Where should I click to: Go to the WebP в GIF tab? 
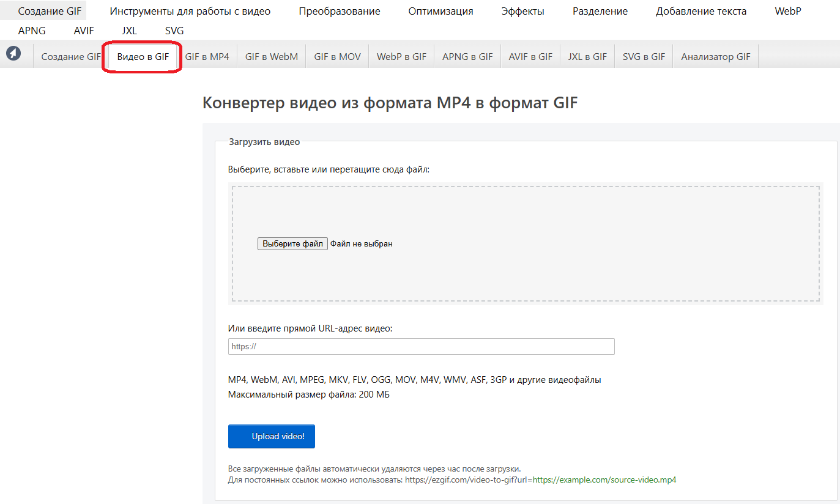pyautogui.click(x=401, y=57)
